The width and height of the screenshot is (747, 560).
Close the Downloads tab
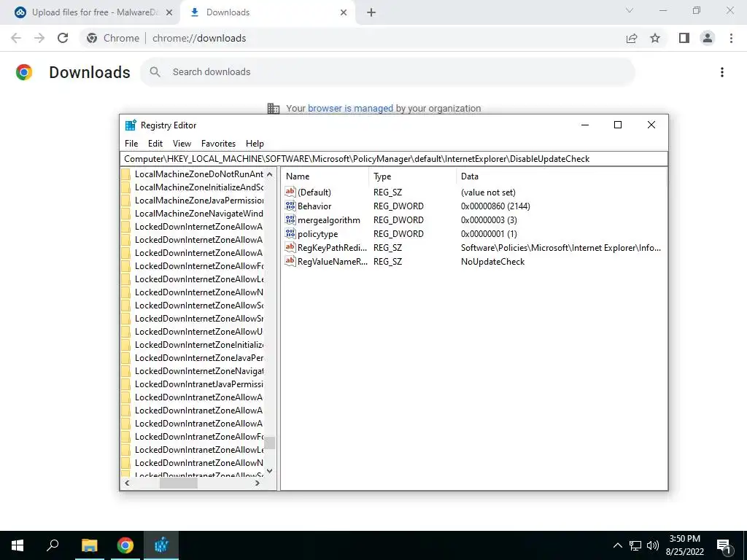[x=344, y=12]
